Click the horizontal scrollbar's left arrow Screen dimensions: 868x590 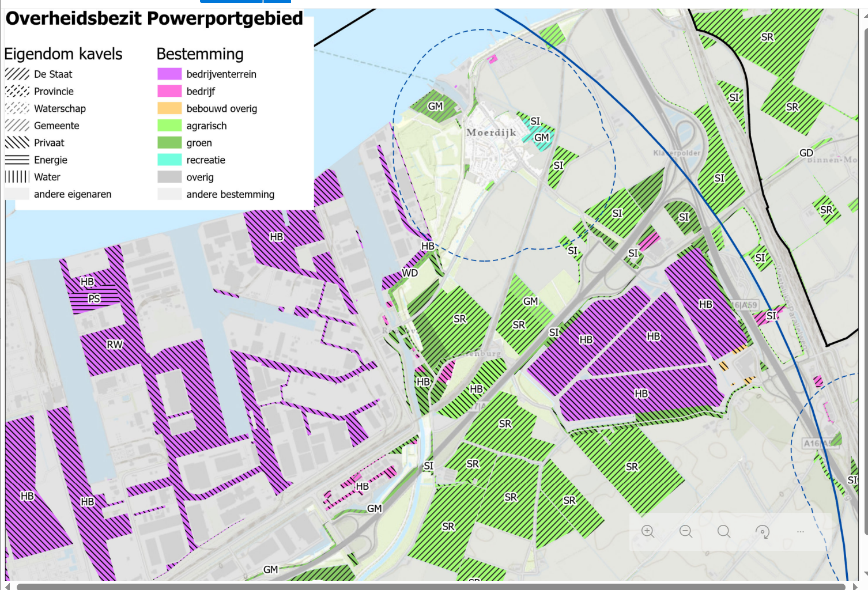click(x=8, y=586)
